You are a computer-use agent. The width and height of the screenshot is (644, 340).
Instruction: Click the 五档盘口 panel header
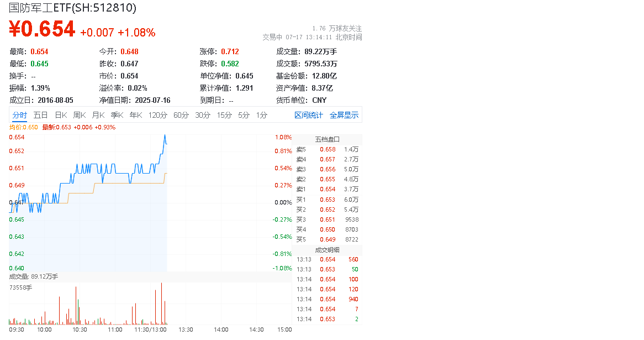coord(327,139)
